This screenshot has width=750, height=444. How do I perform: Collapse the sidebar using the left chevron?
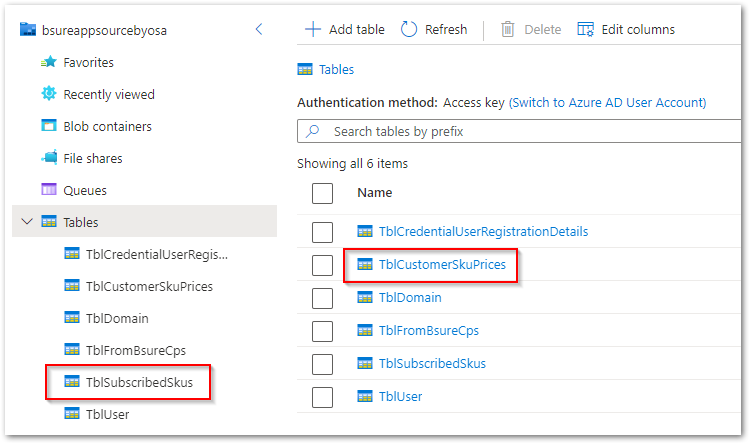[259, 29]
